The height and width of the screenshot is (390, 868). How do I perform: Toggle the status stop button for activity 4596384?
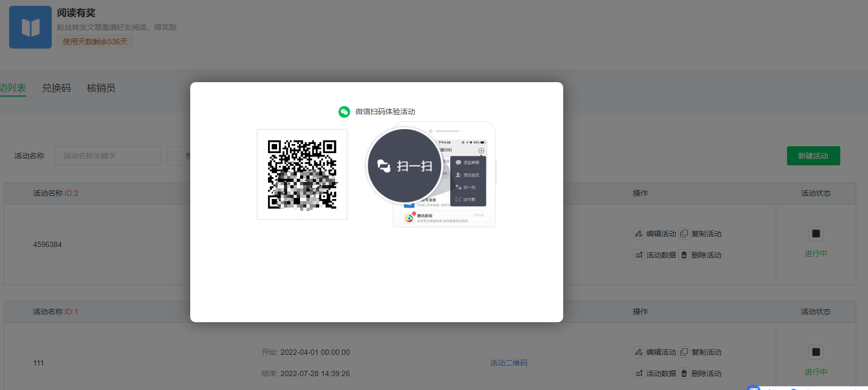coord(815,234)
